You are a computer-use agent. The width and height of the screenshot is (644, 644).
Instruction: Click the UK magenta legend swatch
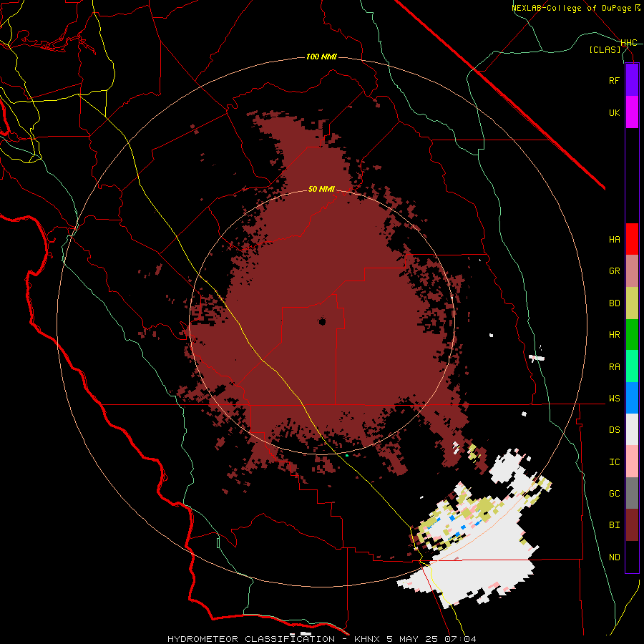tap(632, 112)
